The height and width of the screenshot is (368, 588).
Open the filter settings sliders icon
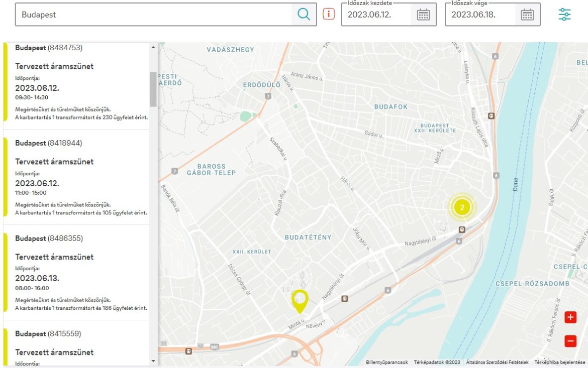pyautogui.click(x=564, y=15)
